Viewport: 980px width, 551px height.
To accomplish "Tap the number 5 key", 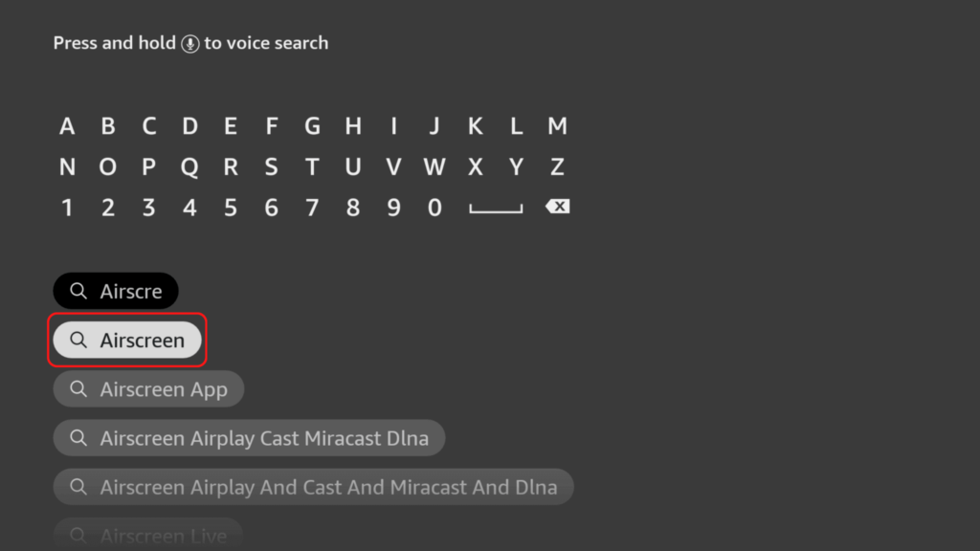I will tap(230, 208).
